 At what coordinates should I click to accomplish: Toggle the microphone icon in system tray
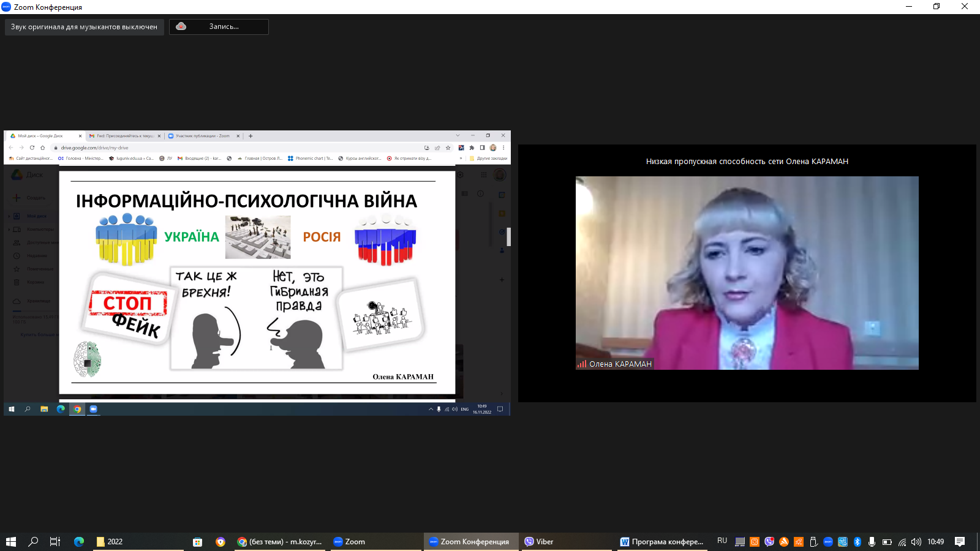[x=872, y=542]
